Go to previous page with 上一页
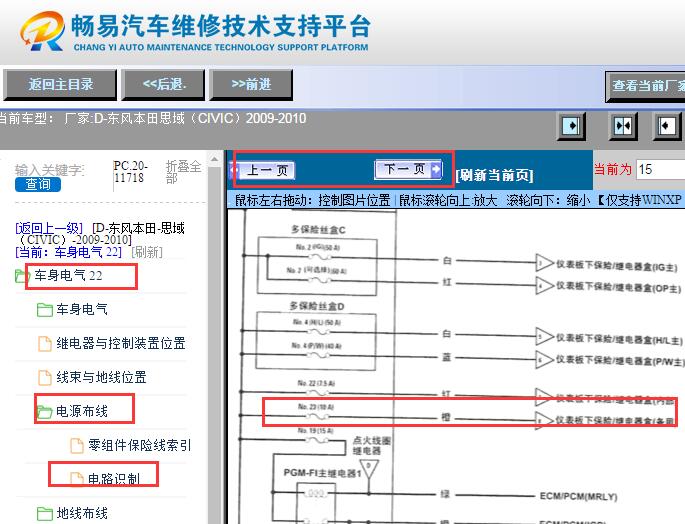 point(262,170)
